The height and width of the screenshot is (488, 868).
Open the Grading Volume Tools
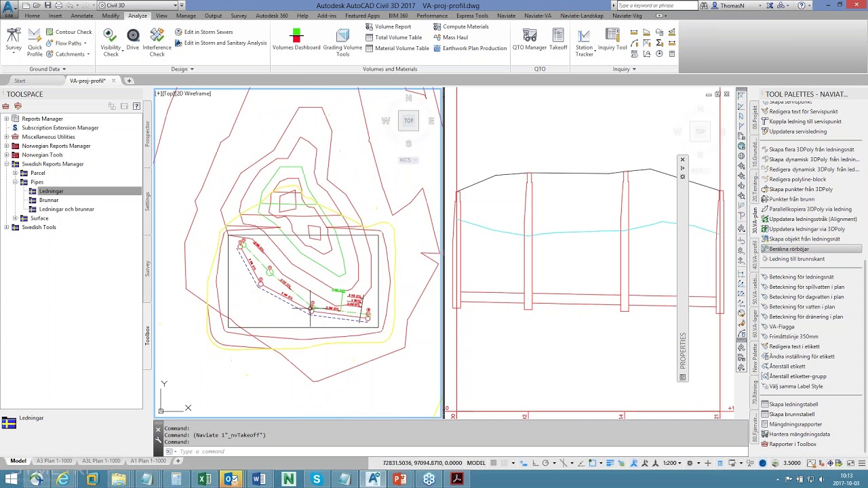click(342, 42)
